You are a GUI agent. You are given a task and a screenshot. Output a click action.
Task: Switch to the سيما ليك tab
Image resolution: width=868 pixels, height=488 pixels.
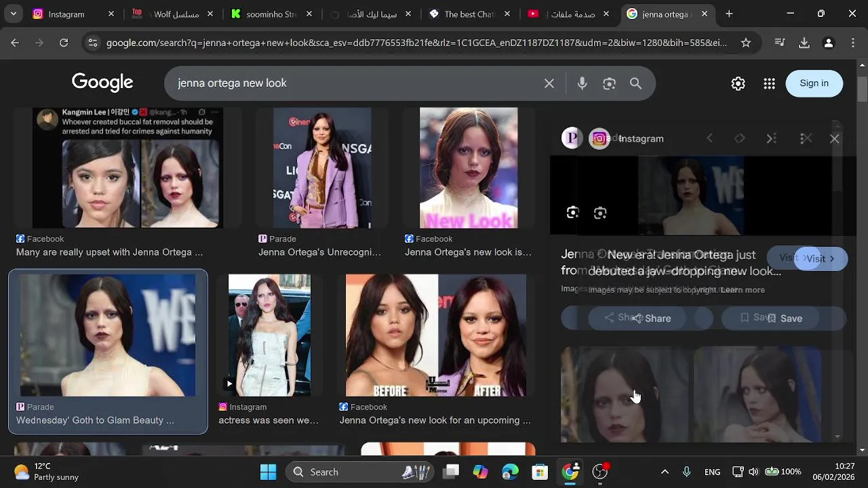point(370,14)
